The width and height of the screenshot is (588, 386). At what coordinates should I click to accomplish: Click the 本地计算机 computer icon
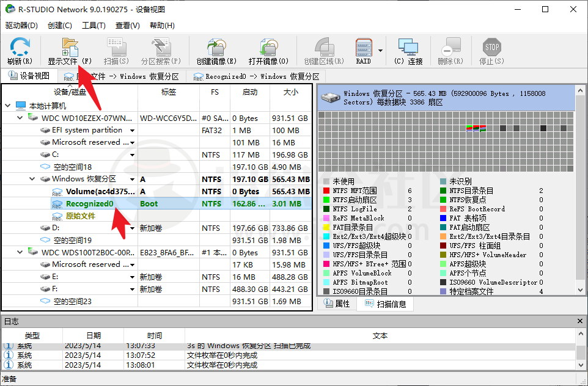click(x=21, y=106)
